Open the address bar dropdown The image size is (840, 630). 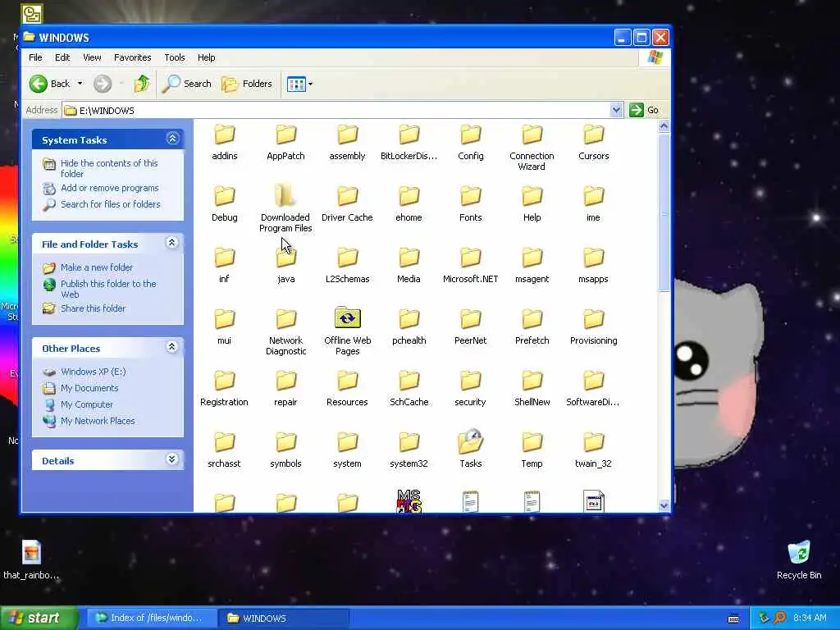(x=616, y=110)
